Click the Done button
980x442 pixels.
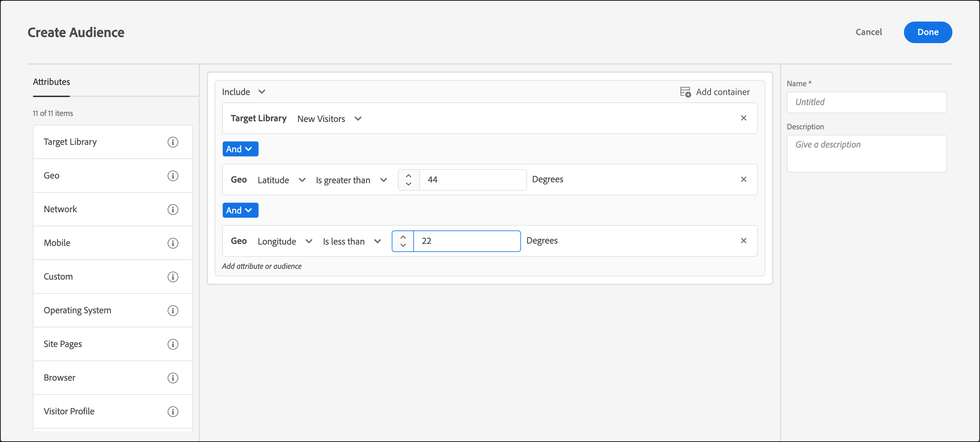(928, 32)
